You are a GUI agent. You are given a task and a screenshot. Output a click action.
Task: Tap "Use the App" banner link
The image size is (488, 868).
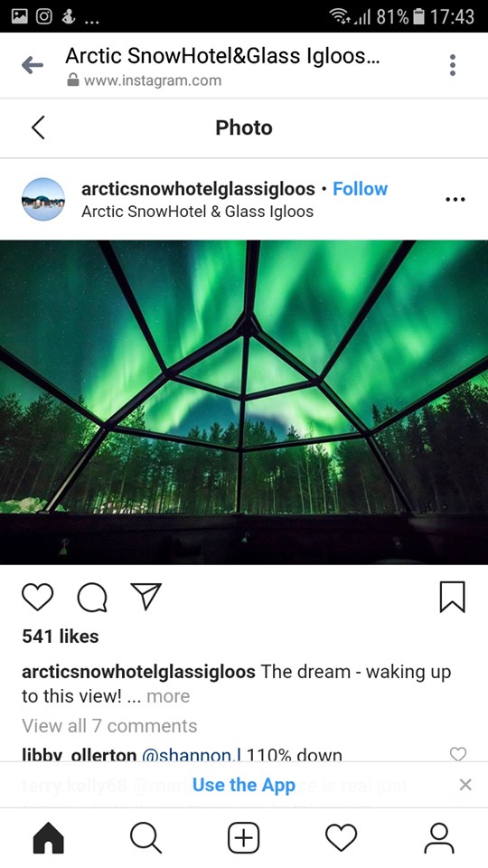pyautogui.click(x=244, y=785)
